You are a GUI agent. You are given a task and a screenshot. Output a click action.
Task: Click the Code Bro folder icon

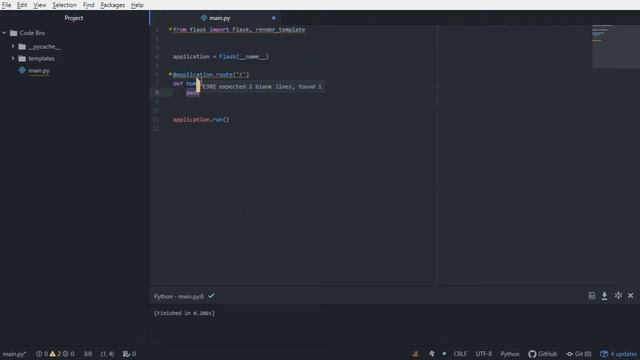pyautogui.click(x=13, y=33)
